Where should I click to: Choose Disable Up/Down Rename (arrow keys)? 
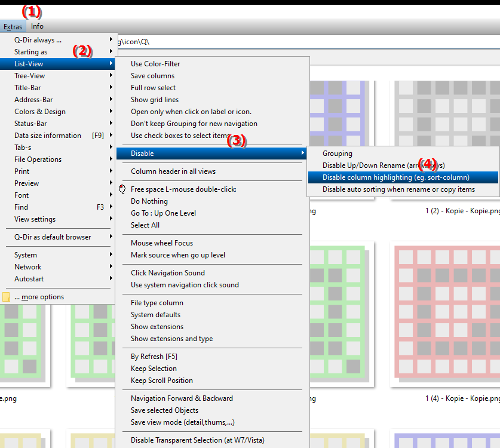coord(403,165)
